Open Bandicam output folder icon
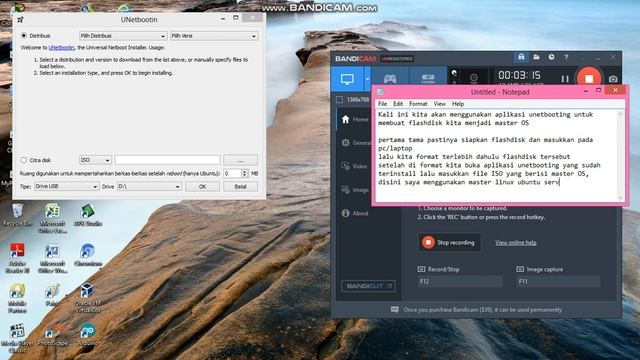 tap(536, 57)
